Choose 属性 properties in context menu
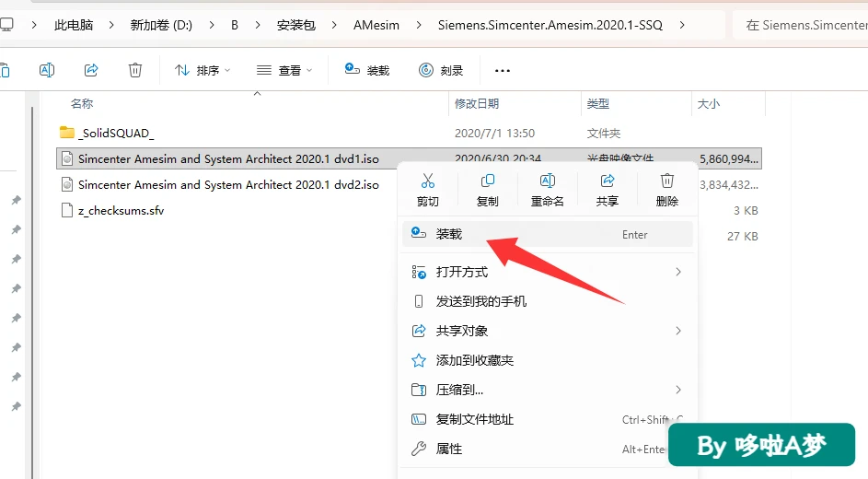This screenshot has height=479, width=868. click(x=548, y=449)
